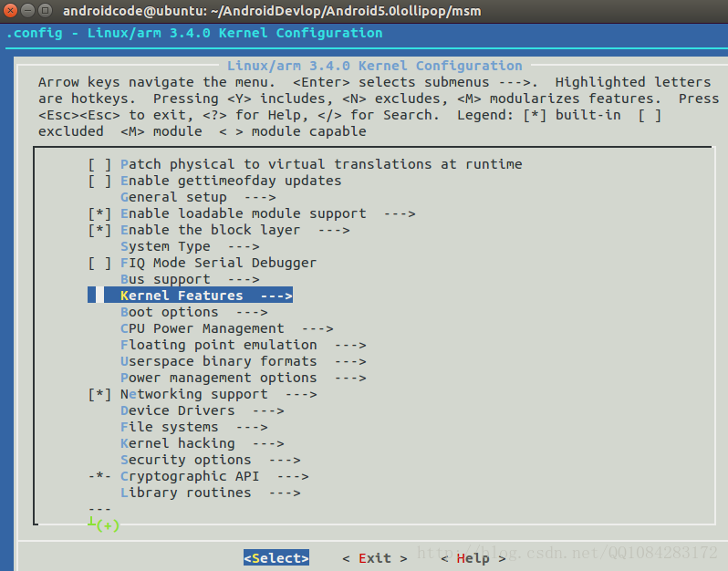Minimize the terminal window
Image resolution: width=728 pixels, height=571 pixels.
(27, 10)
